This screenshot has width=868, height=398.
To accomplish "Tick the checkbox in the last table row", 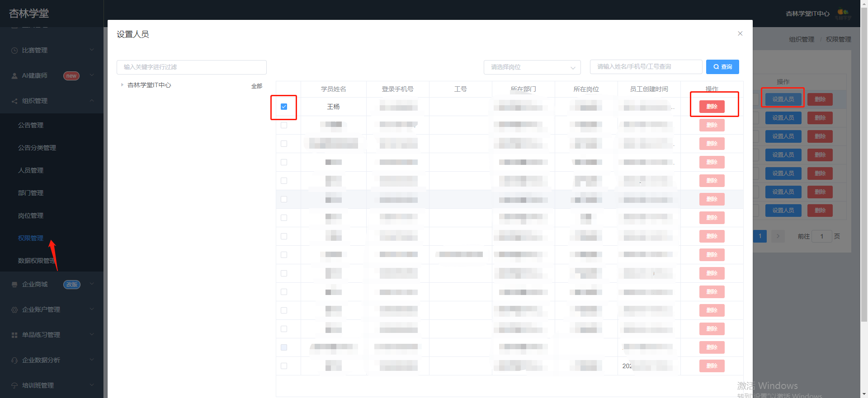I will tap(284, 366).
